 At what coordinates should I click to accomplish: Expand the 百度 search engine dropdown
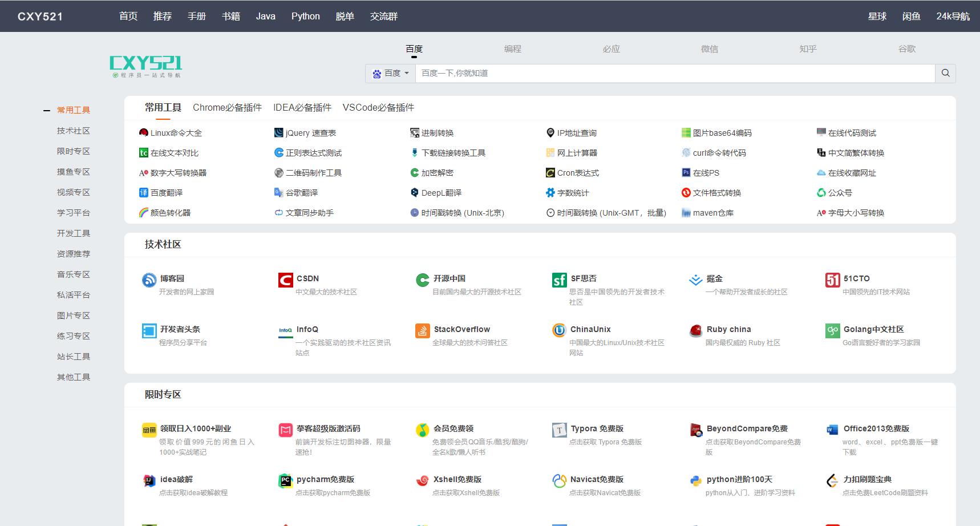coord(391,73)
